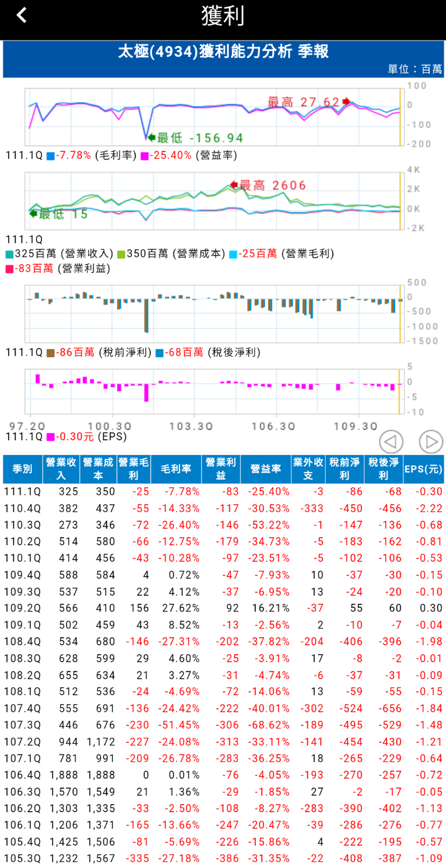
Task: Click the 最高 27.62 chart marker
Action: tap(309, 102)
